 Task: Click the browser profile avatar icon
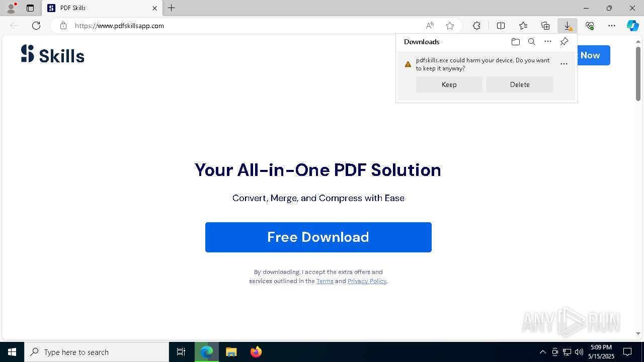pyautogui.click(x=11, y=8)
